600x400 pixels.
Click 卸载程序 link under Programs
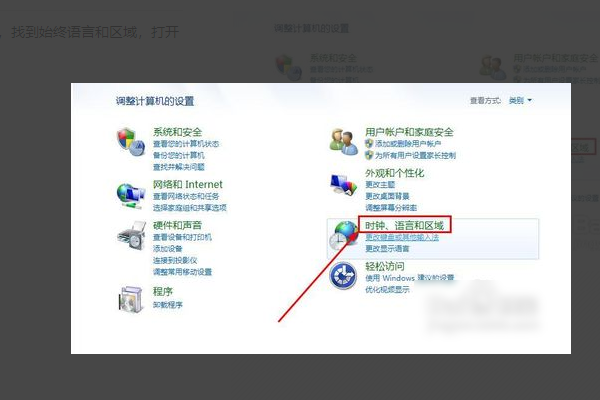[168, 305]
